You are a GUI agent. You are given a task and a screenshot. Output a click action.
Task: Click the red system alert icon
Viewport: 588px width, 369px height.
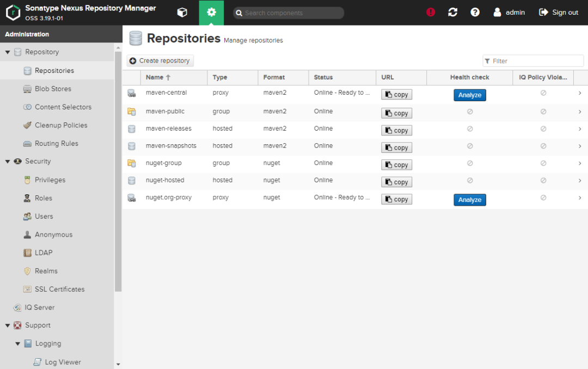pos(431,12)
